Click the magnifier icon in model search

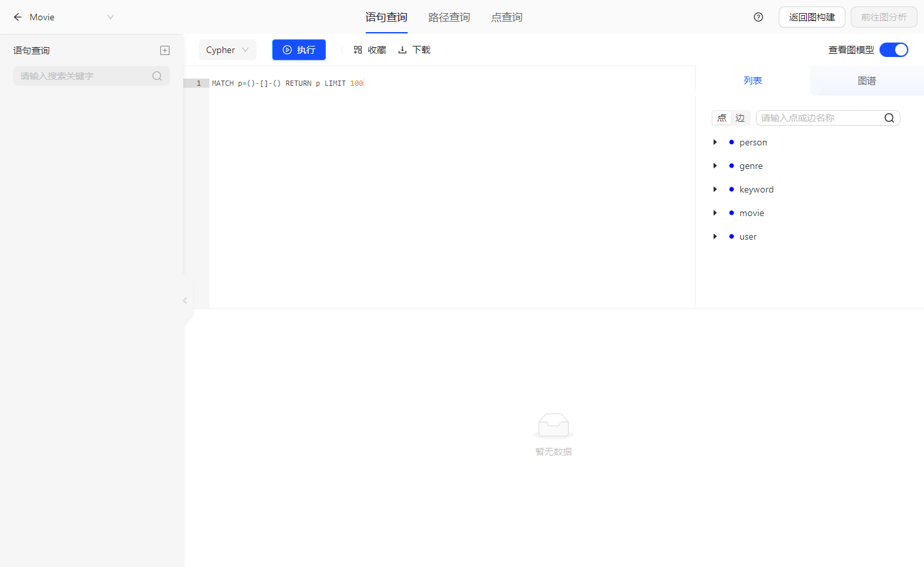[x=889, y=118]
